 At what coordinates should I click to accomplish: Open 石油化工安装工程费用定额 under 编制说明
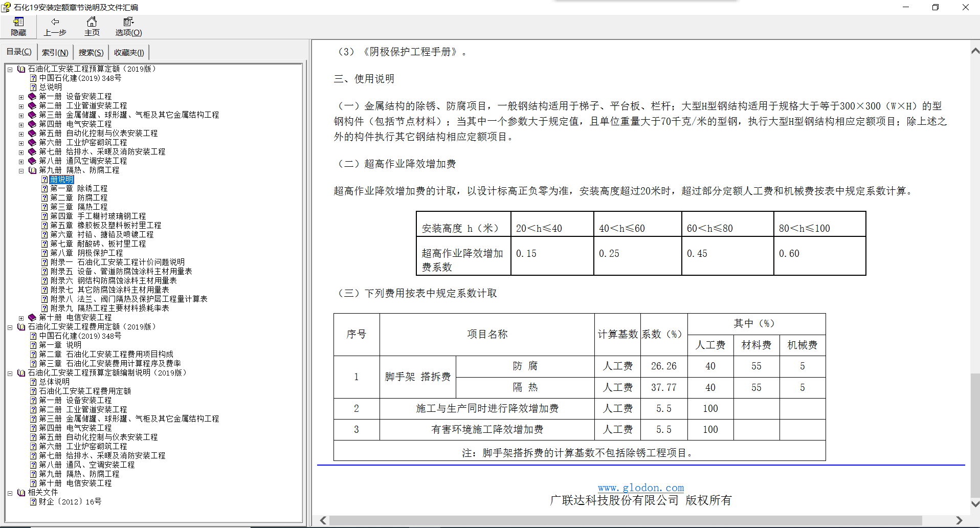pyautogui.click(x=85, y=391)
